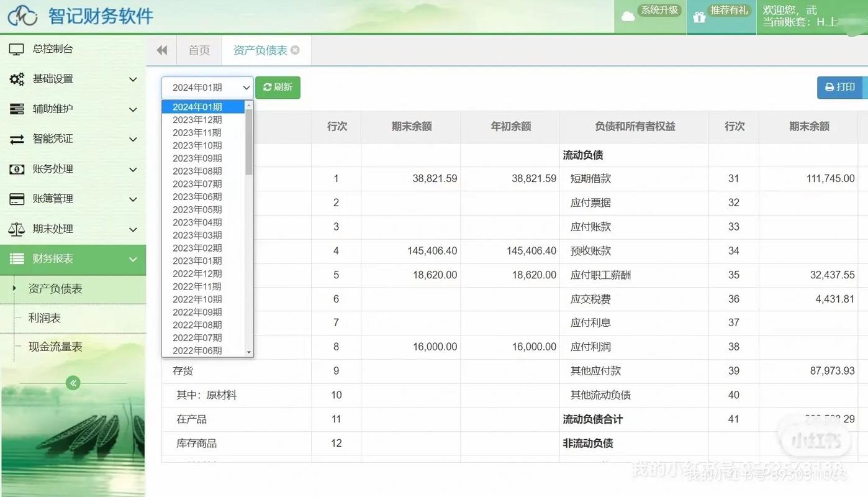
Task: Click the 系统升级 button
Action: [651, 17]
